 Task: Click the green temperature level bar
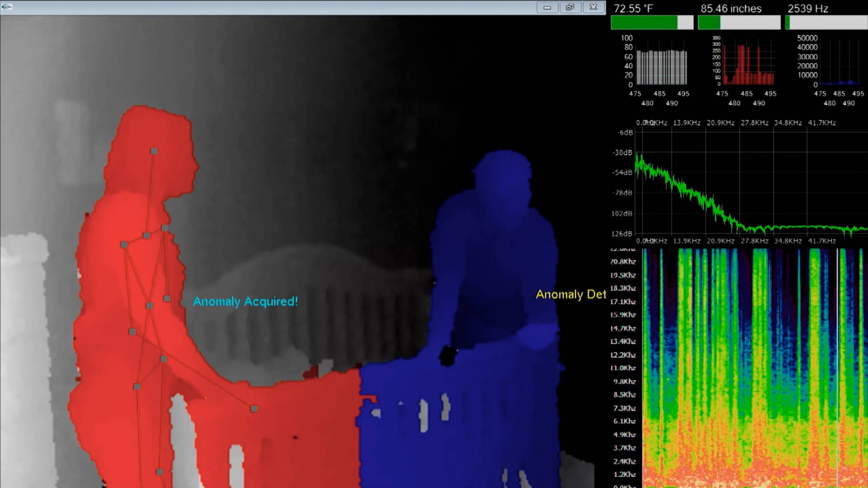click(x=652, y=23)
